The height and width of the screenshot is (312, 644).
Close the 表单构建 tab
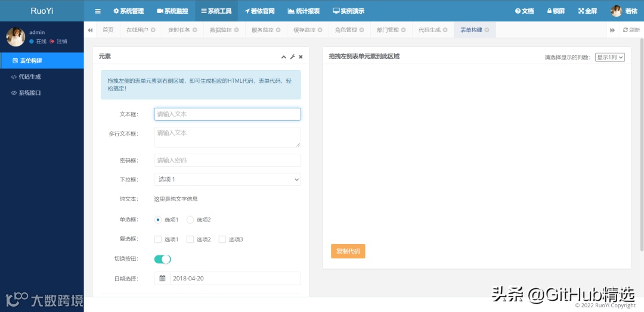point(487,30)
